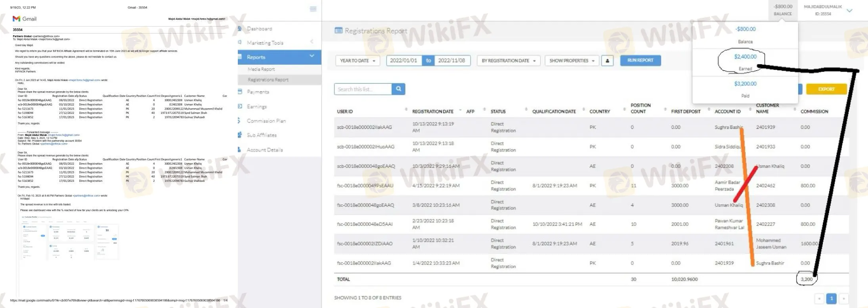This screenshot has height=308, width=868.
Task: Click the $3,200.00 Paid amount
Action: 745,84
